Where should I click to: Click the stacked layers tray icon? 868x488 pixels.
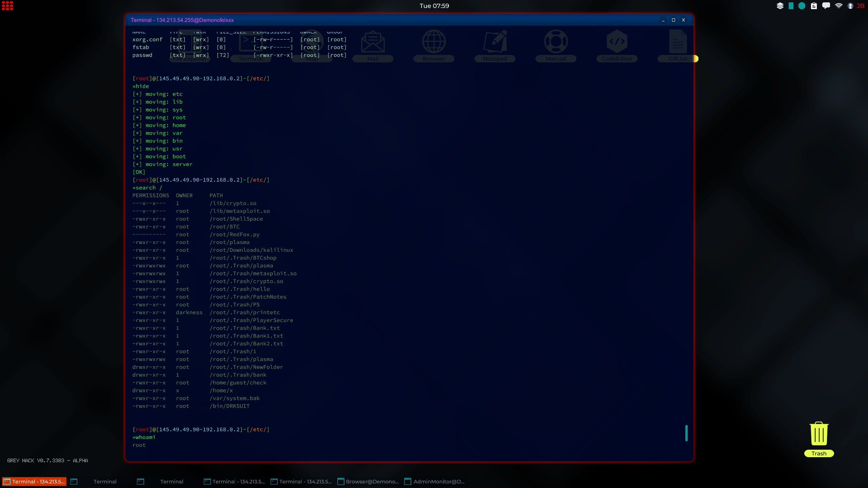[780, 6]
